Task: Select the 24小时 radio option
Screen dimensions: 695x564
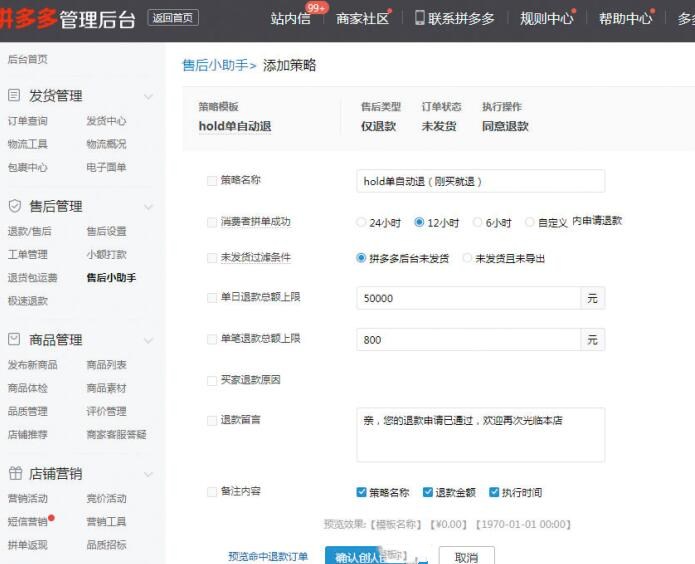Action: 361,222
